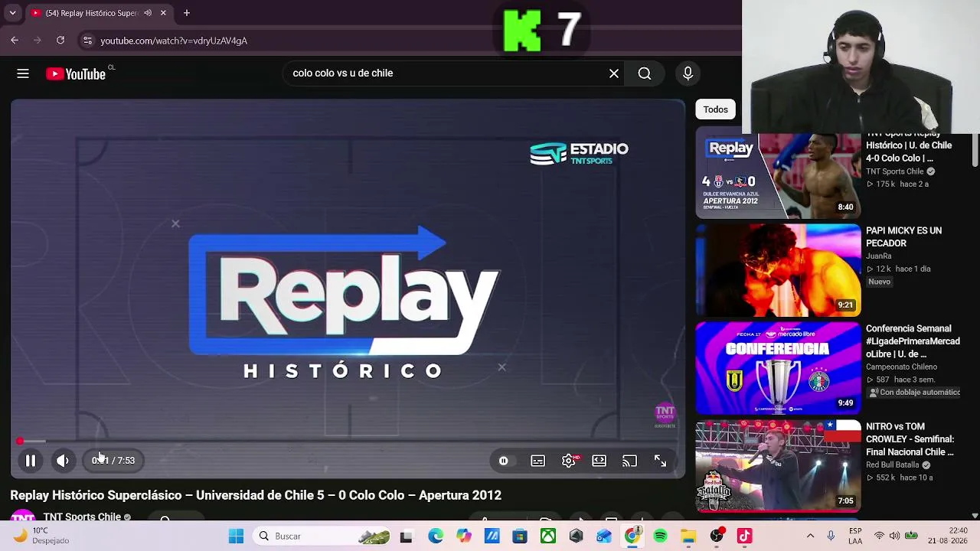Open the Xbox app from taskbar
This screenshot has width=980, height=551.
pyautogui.click(x=548, y=536)
